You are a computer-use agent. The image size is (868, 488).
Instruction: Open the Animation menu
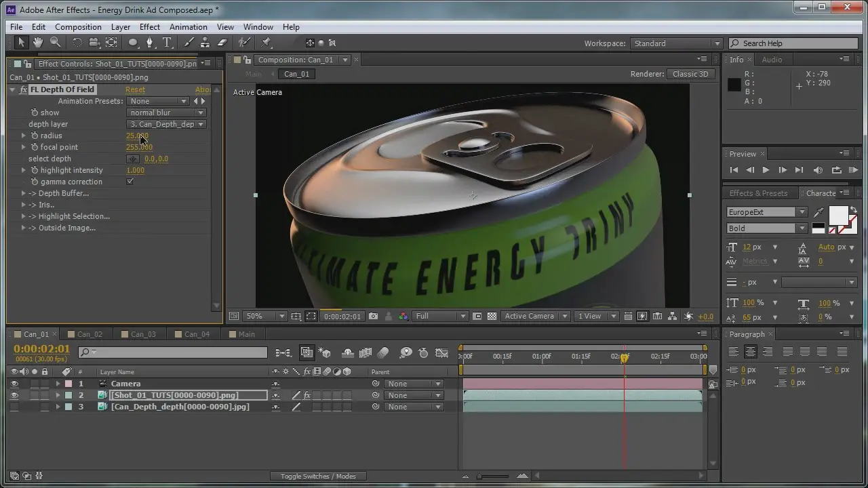coord(188,27)
